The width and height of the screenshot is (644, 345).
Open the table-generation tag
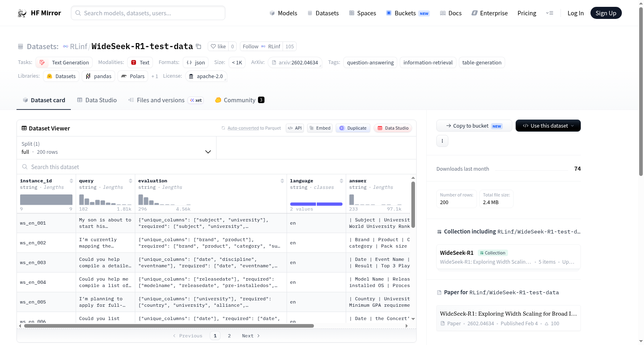(482, 62)
